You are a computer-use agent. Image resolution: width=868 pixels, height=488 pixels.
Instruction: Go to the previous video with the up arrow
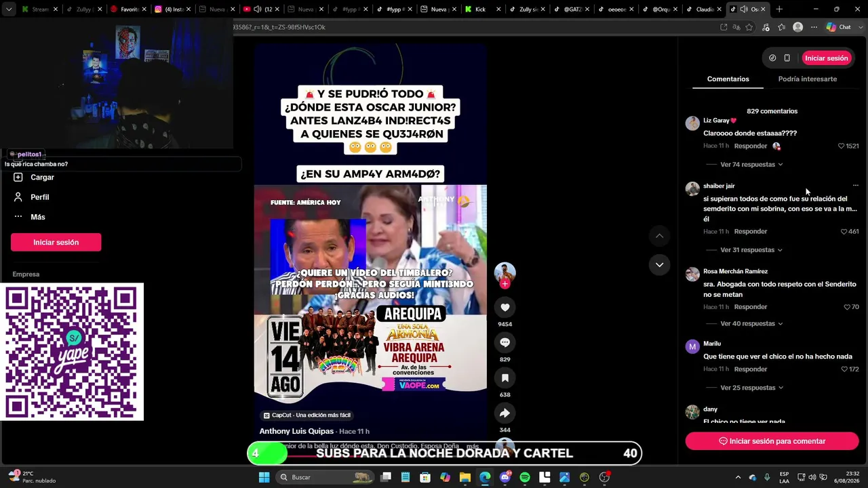[x=659, y=235]
